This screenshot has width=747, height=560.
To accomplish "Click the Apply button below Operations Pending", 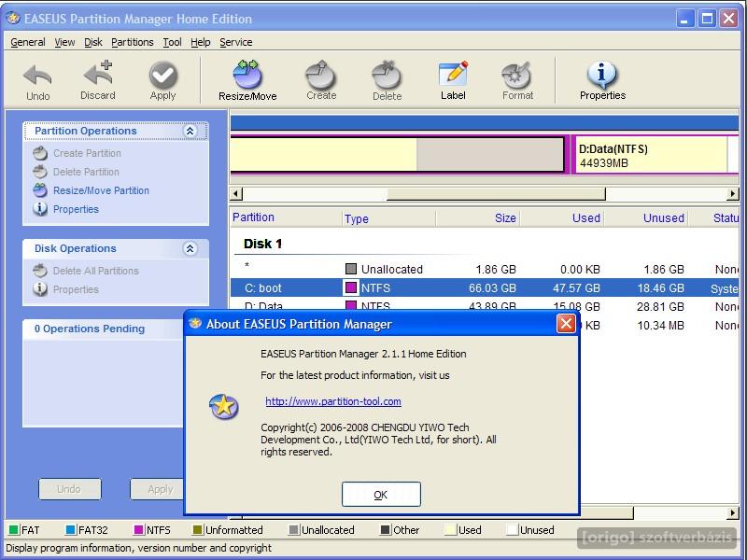I will coord(157,489).
